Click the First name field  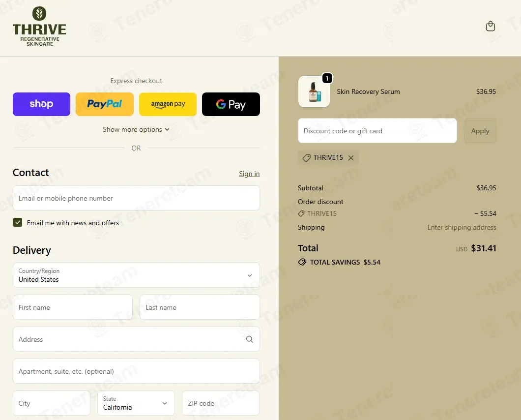click(73, 307)
